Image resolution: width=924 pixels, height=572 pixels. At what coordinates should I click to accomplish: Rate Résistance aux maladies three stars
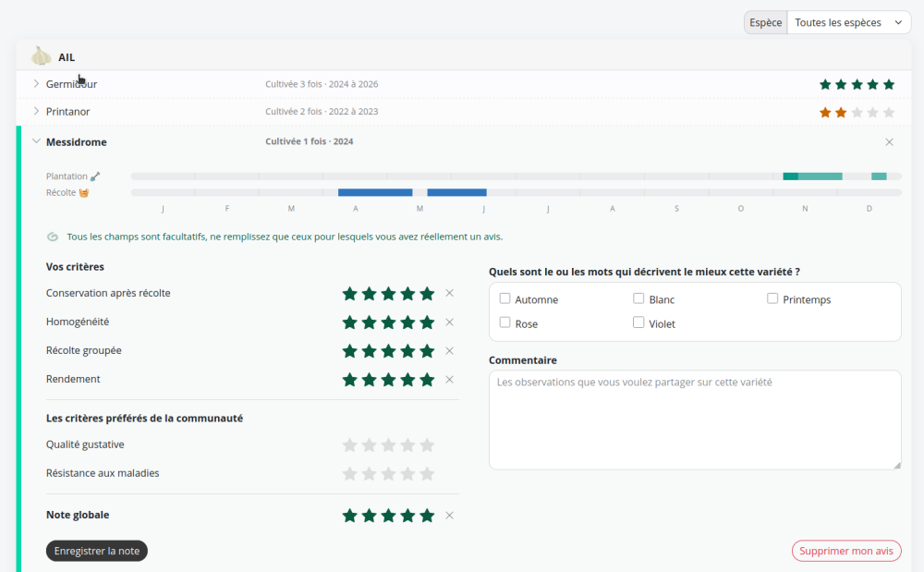(388, 474)
